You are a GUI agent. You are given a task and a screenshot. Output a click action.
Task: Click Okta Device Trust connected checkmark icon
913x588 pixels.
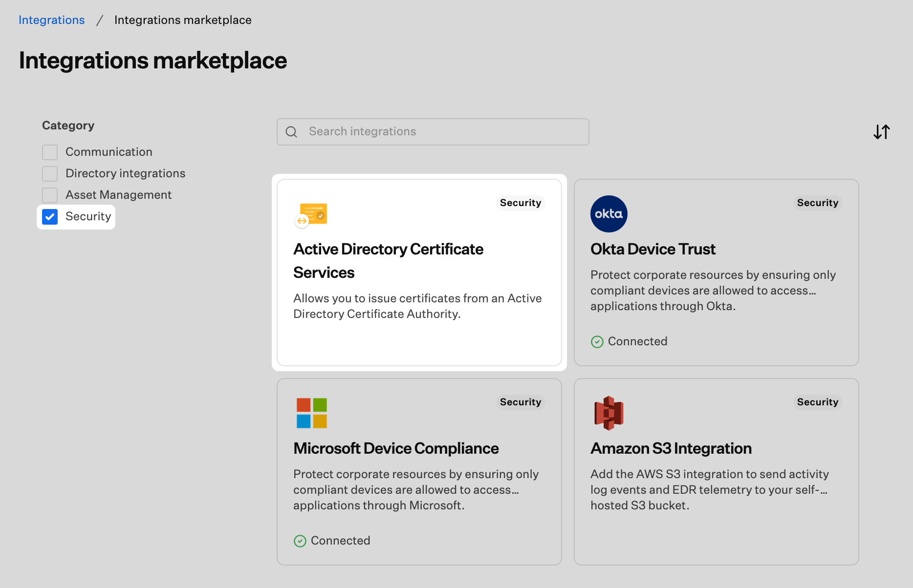point(597,342)
